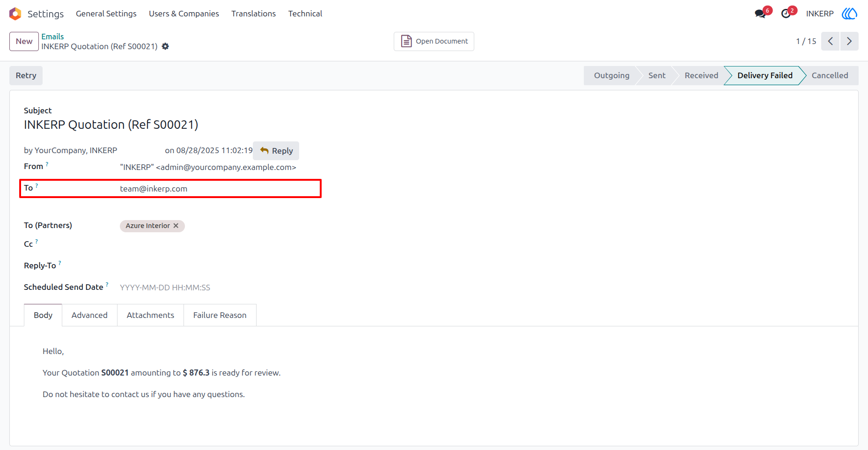
Task: Click the Reply button
Action: tap(276, 151)
